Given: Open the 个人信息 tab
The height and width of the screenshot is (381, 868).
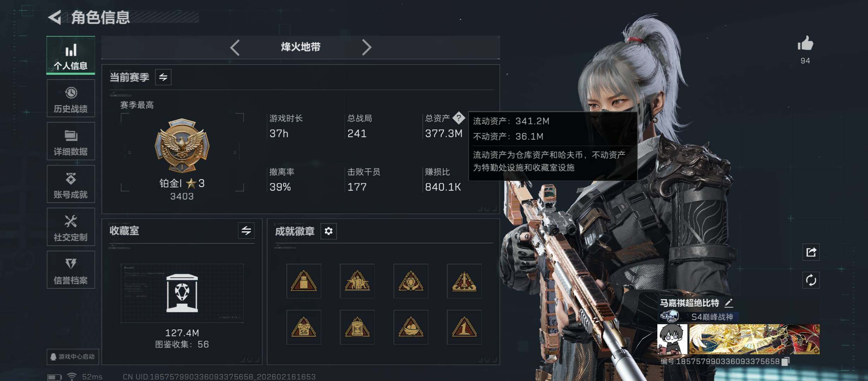Looking at the screenshot, I should [71, 55].
